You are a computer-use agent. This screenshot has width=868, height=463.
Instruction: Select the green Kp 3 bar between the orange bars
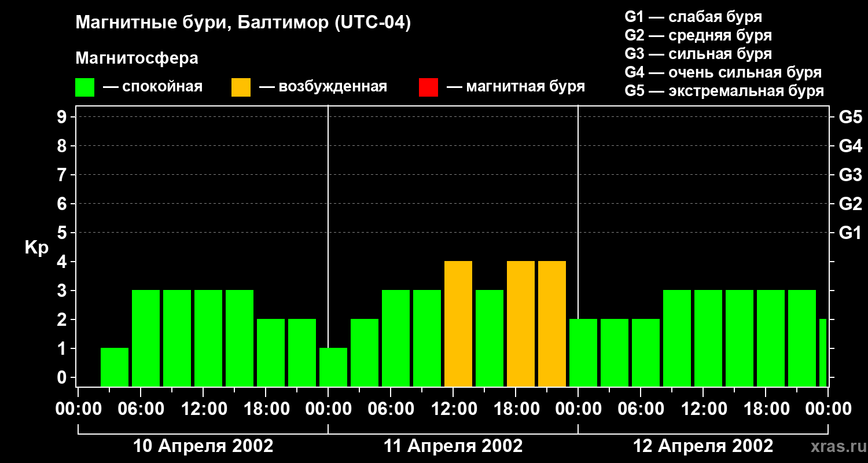pos(490,339)
